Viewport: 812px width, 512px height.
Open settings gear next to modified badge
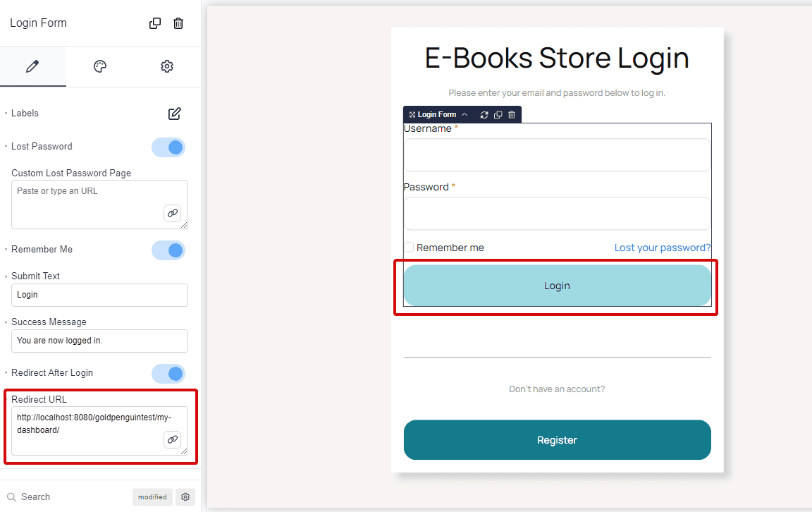(x=185, y=496)
